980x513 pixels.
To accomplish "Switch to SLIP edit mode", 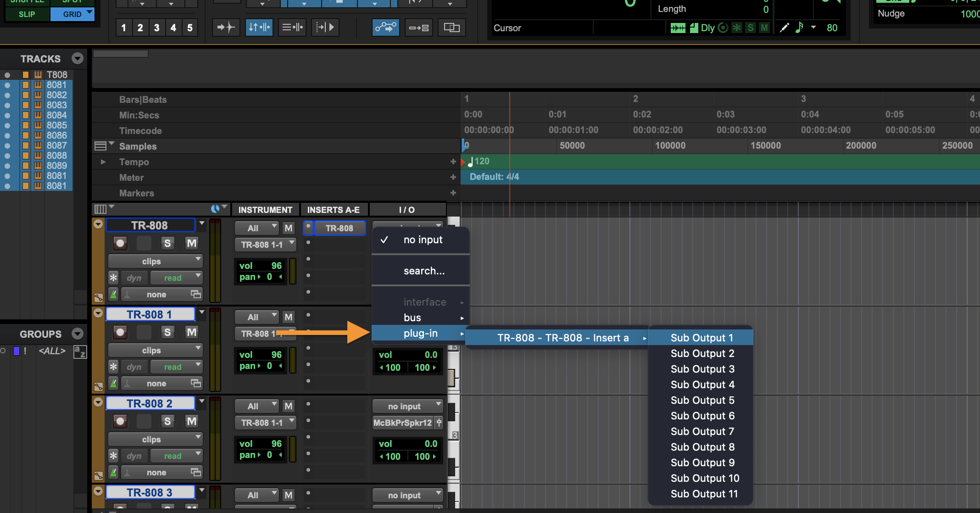I will pos(27,14).
